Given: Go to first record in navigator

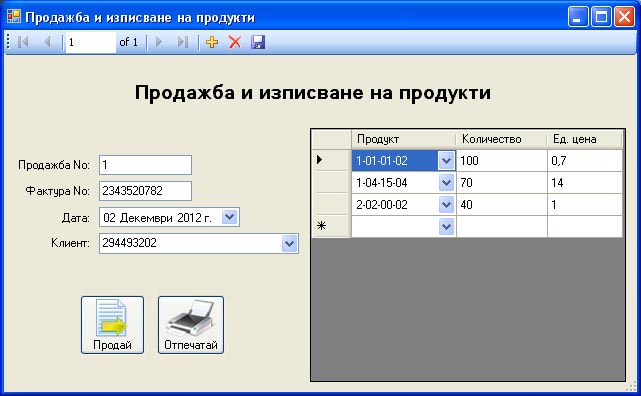Looking at the screenshot, I should coord(23,42).
